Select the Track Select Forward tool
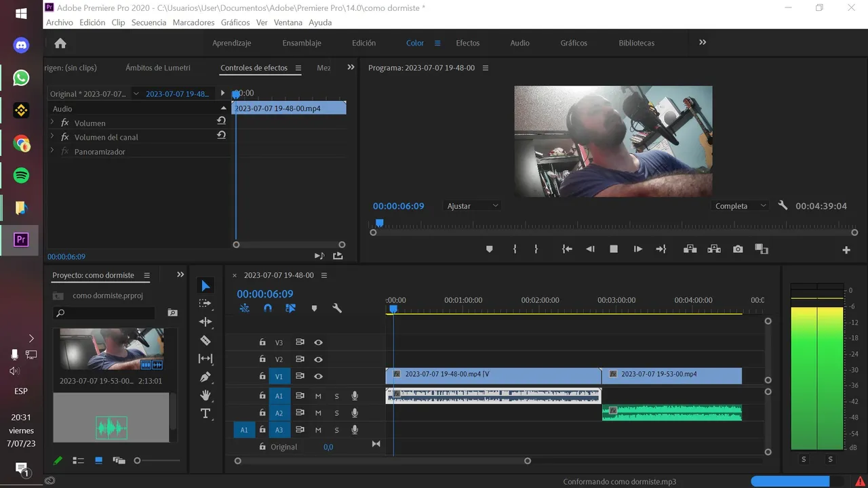 tap(205, 304)
